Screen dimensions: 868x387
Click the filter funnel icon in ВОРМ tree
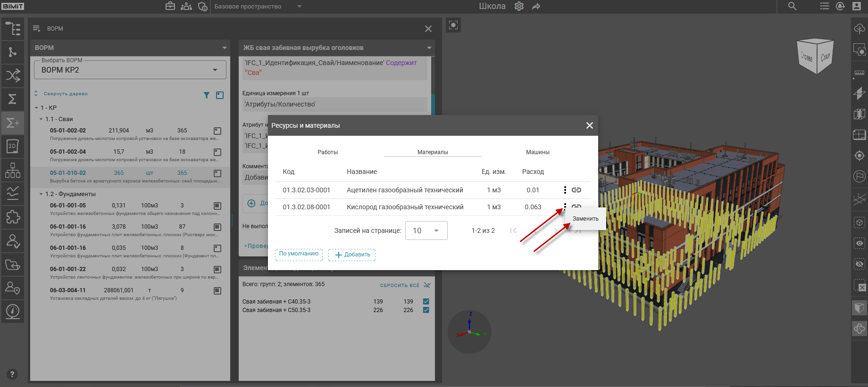pos(207,95)
